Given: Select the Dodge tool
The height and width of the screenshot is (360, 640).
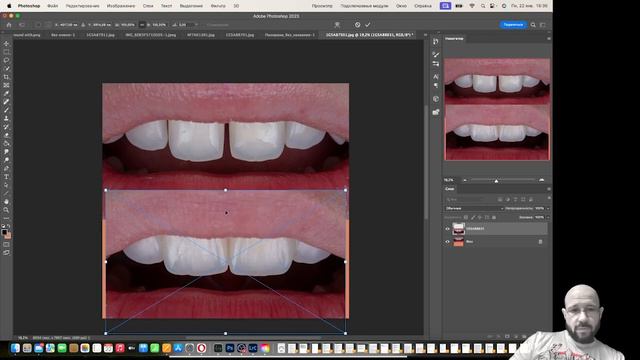Looking at the screenshot, I should click(6, 160).
